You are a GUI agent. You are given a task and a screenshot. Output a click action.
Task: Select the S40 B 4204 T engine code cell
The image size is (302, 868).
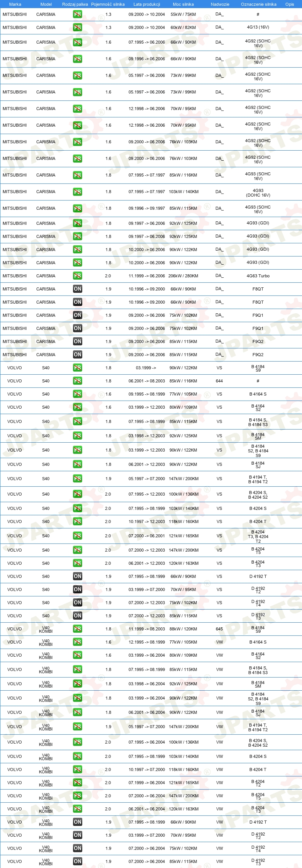[x=258, y=521]
